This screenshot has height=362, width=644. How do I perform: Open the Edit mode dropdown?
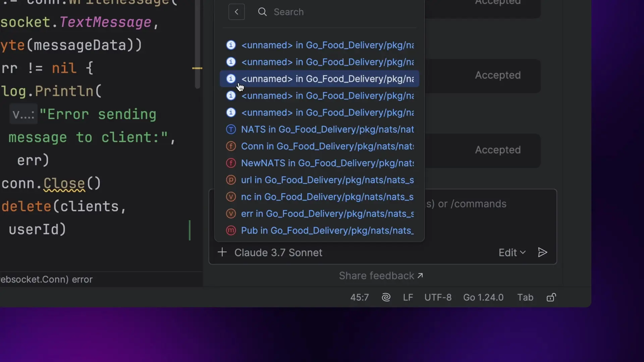[512, 252]
